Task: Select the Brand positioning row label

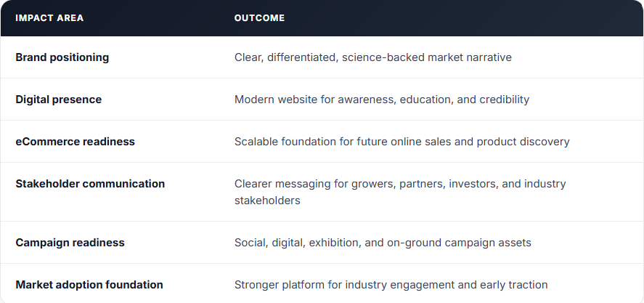Action: click(x=62, y=57)
